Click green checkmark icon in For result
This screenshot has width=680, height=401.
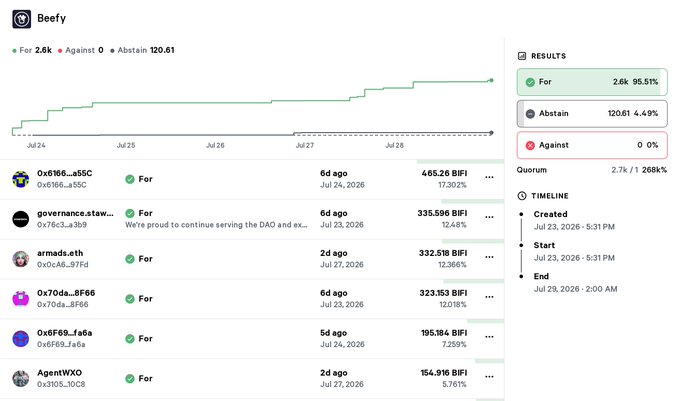tap(530, 82)
